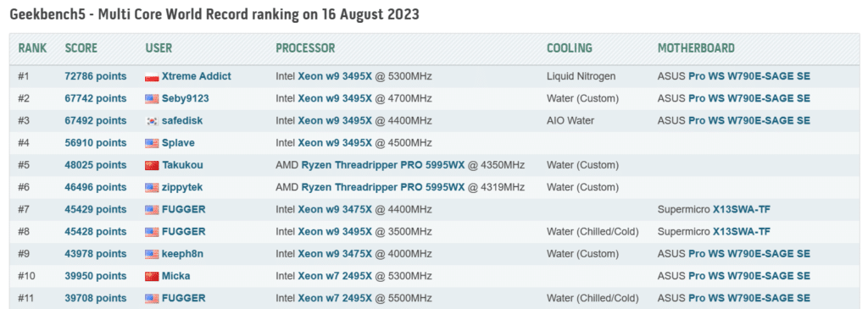Open Pro WS W790E-SAGE SE link in rank #1
868x309 pixels.
pos(749,76)
